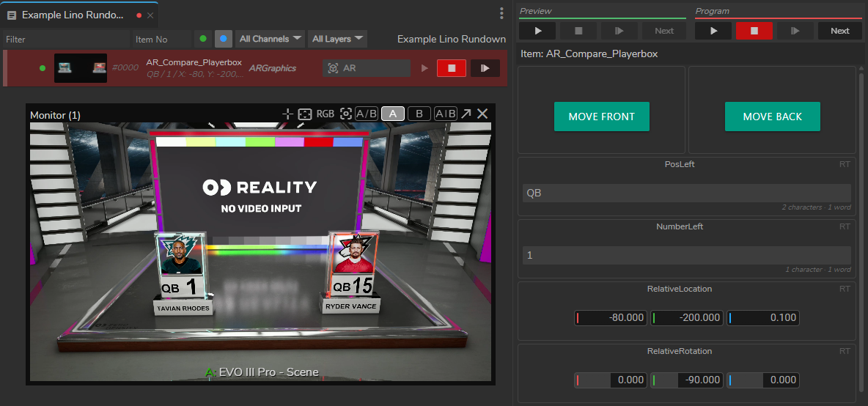
Task: Click the crosshair icon in Monitor toolbar
Action: tap(288, 114)
